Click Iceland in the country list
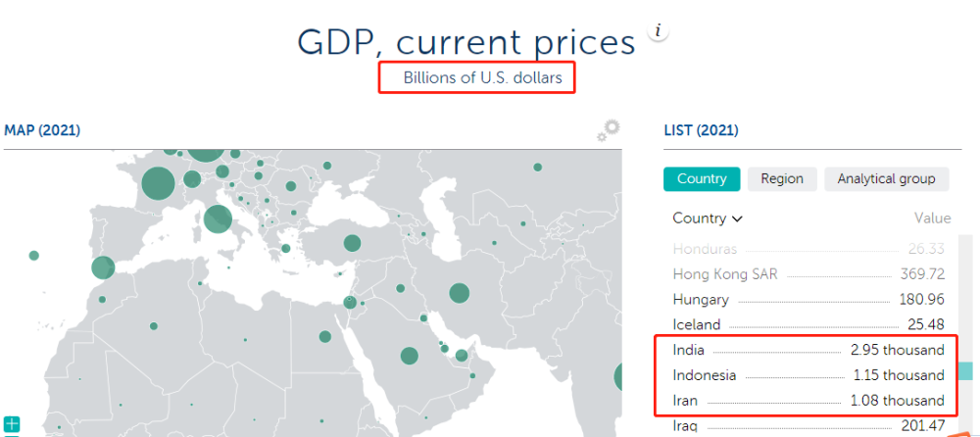Viewport: 980px width, 437px height. 696,324
